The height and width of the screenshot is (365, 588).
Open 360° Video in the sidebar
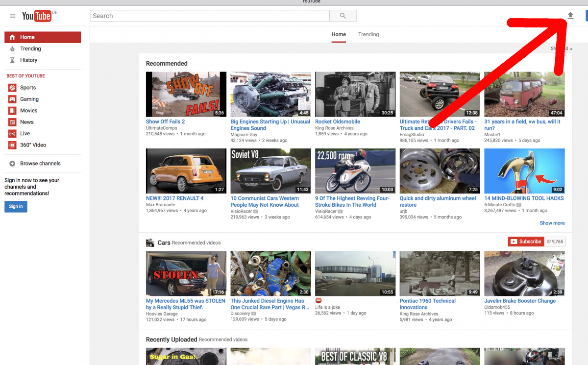[x=33, y=145]
